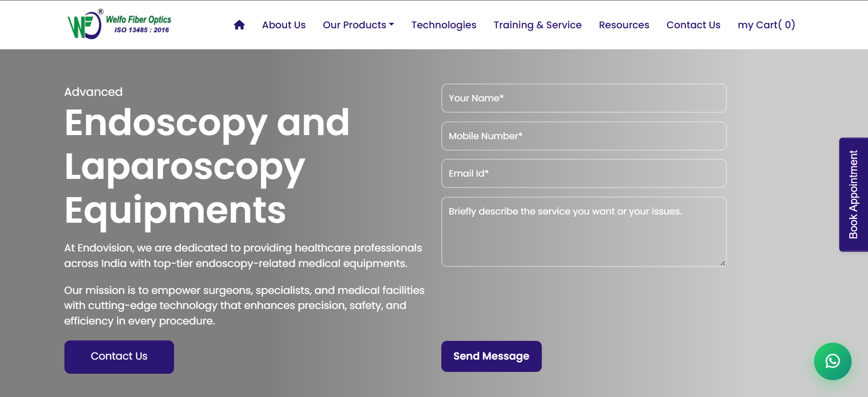Click the purple Contact Us button
Screen dimensions: 868x397
tap(119, 357)
